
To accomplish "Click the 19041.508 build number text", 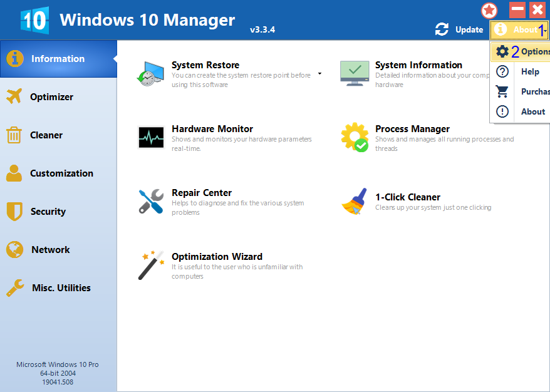I will point(58,382).
